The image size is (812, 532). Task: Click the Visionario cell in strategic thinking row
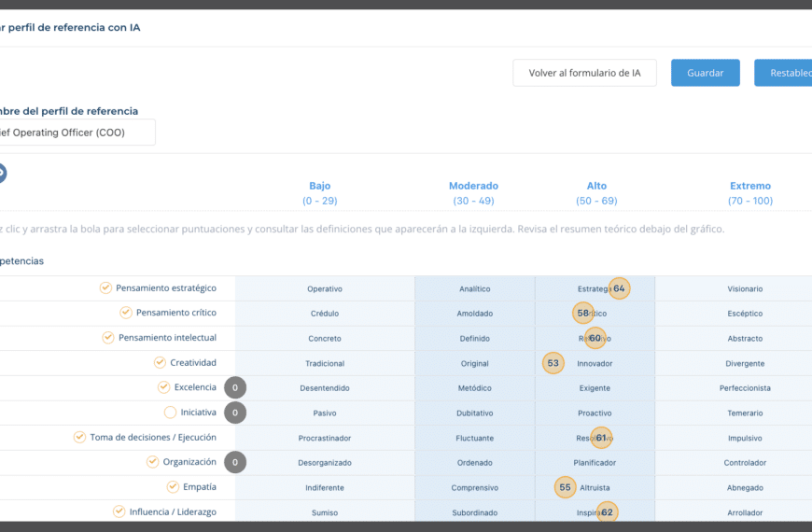pos(745,289)
